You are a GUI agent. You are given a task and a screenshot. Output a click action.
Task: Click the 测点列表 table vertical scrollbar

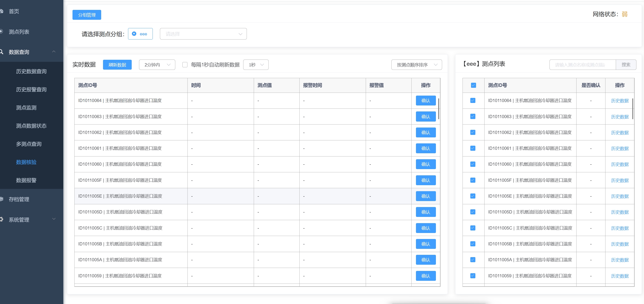pyautogui.click(x=633, y=109)
